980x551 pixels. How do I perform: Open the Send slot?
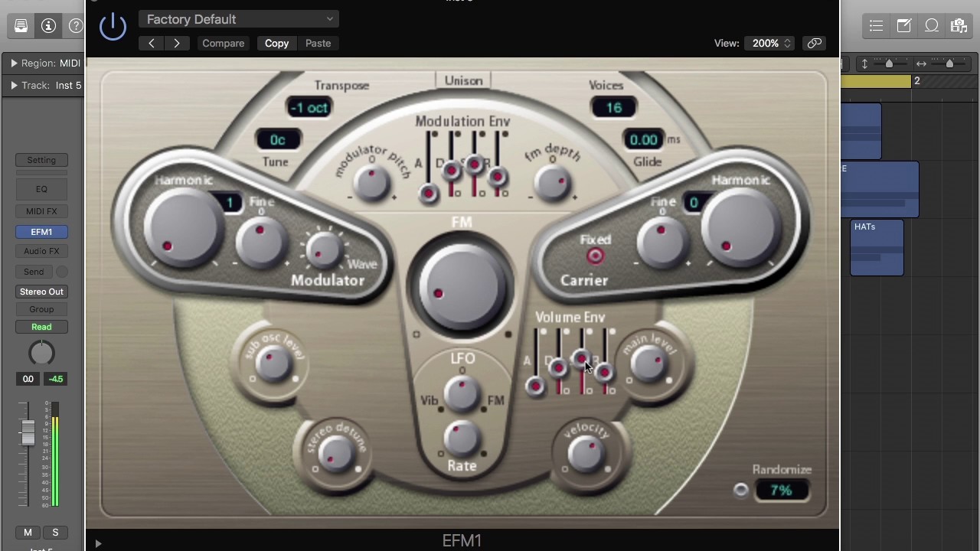[34, 272]
